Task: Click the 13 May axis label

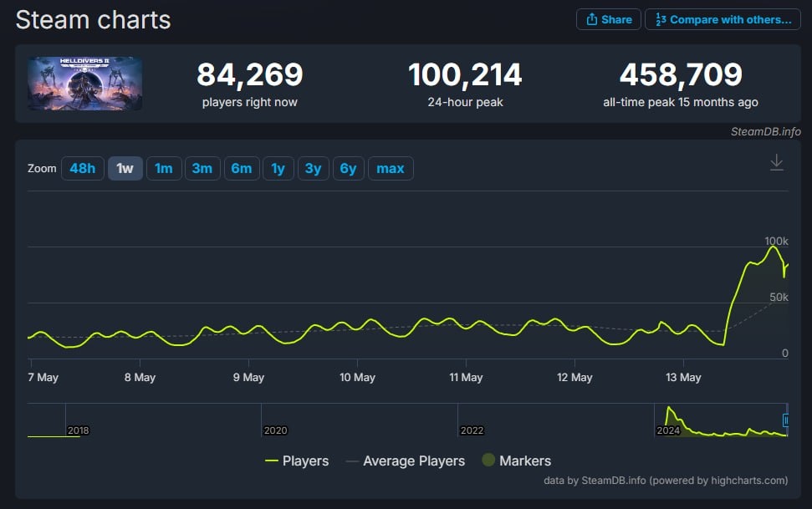Action: coord(683,378)
